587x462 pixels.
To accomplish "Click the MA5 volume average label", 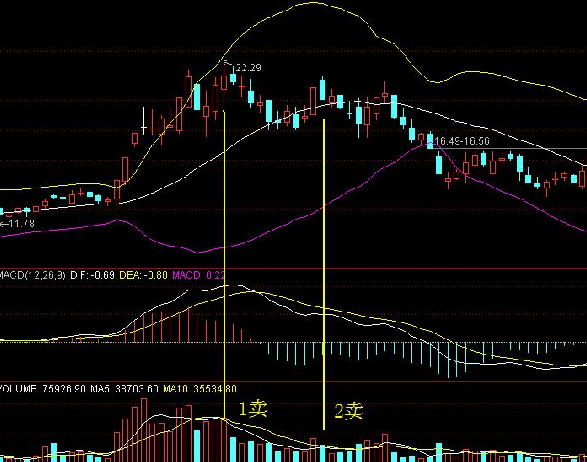I will coord(125,389).
